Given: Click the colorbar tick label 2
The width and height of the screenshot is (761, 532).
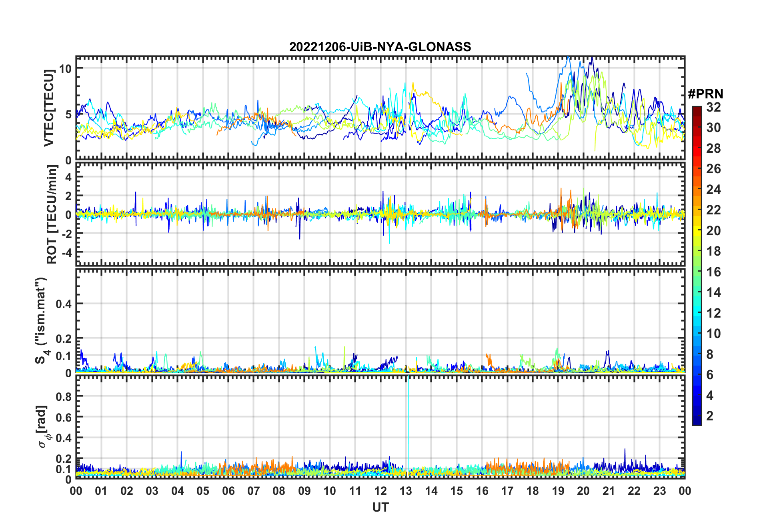Looking at the screenshot, I should pyautogui.click(x=710, y=416).
